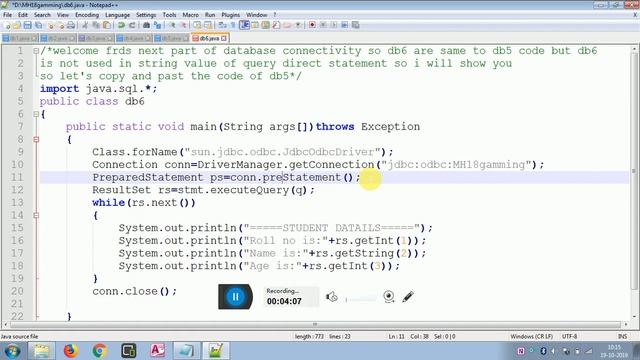The width and height of the screenshot is (640, 360).
Task: Collapse the main method fold at line 8
Action: point(36,140)
